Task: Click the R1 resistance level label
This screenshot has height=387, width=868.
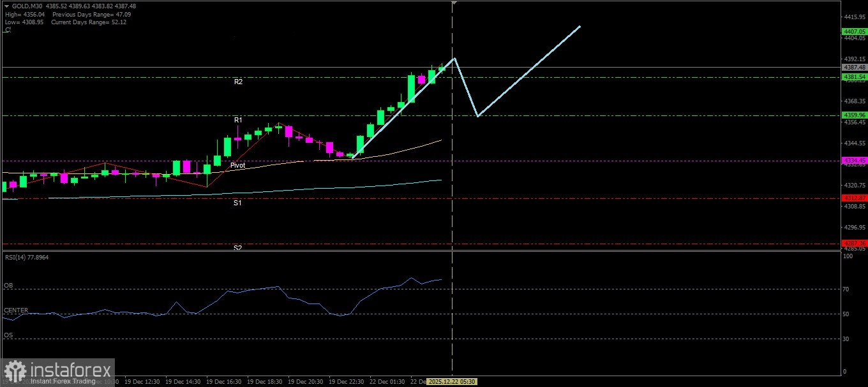Action: click(x=238, y=120)
